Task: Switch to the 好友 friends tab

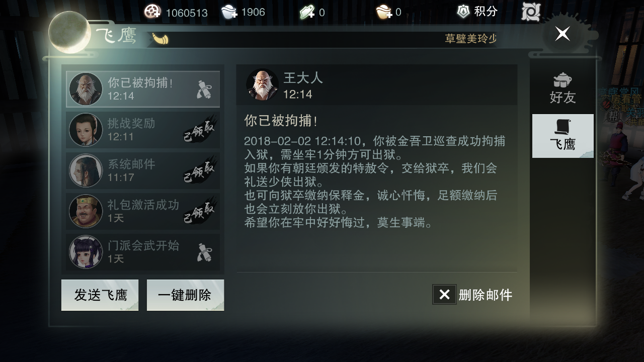Action: 562,88
